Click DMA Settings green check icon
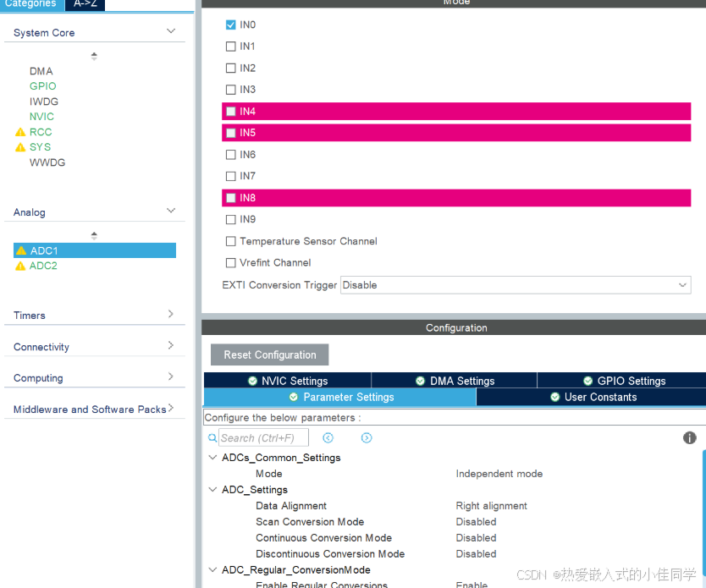The image size is (706, 588). pyautogui.click(x=420, y=381)
